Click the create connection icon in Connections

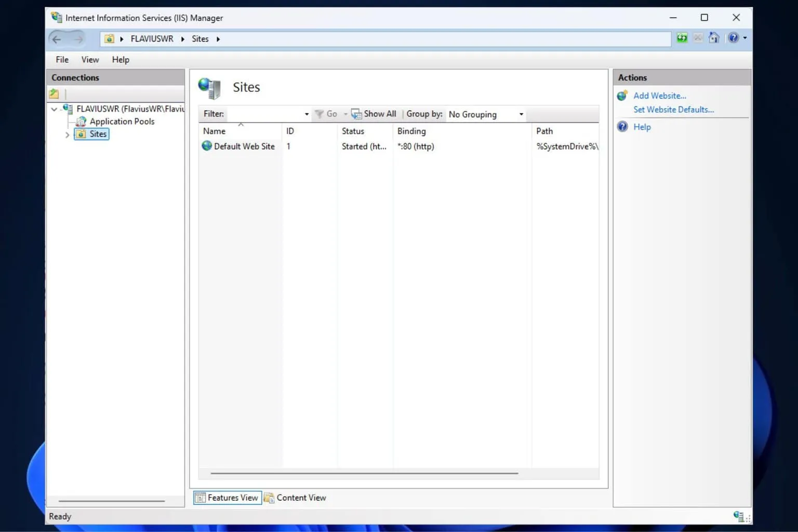54,94
